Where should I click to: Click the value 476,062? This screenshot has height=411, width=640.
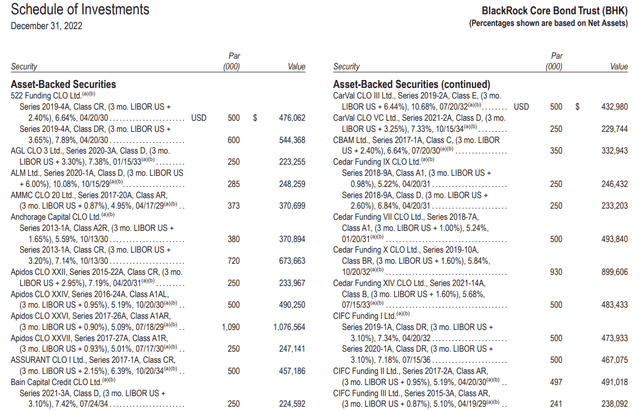(x=292, y=118)
